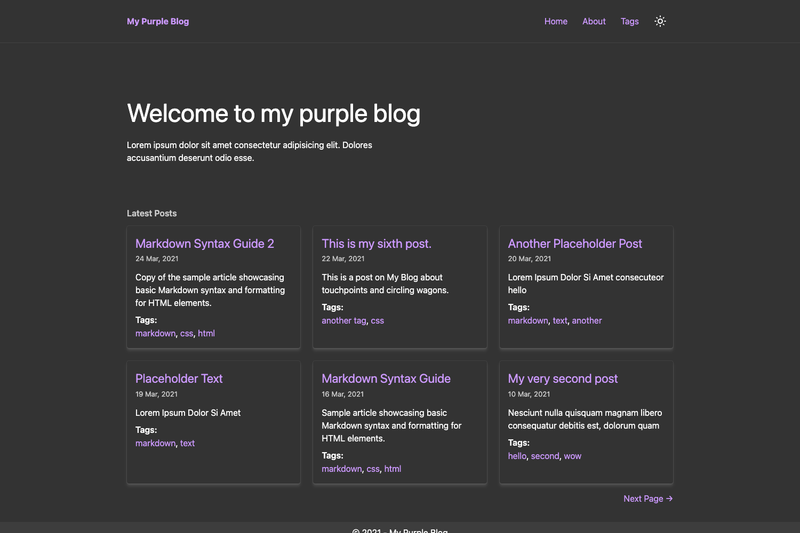The height and width of the screenshot is (533, 800).
Task: Click the Nesciunt nulla quisquam description text
Action: pyautogui.click(x=585, y=419)
